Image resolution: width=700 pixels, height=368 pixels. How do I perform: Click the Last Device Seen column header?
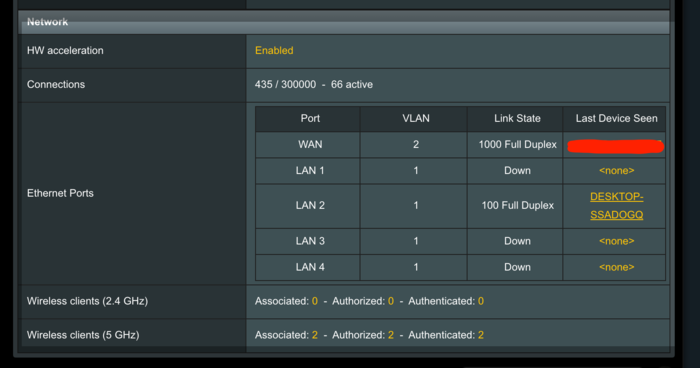(617, 118)
